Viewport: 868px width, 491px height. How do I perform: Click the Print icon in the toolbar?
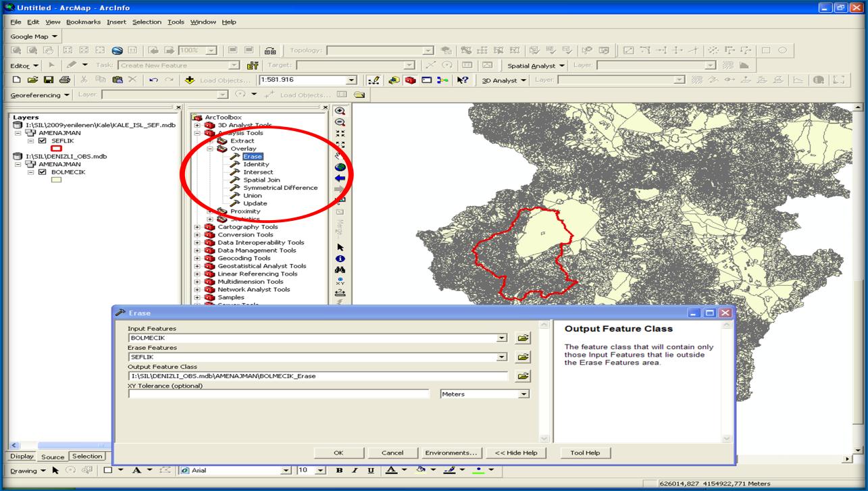[x=63, y=80]
